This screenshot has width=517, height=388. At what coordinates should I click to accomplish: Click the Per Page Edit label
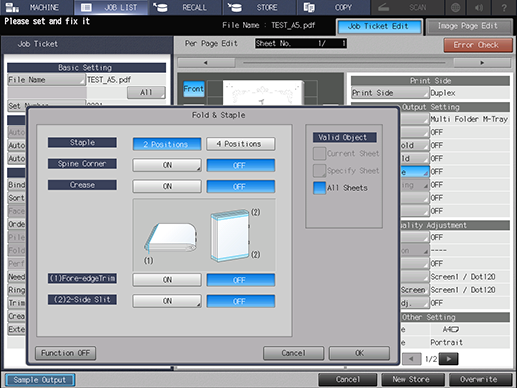point(211,43)
